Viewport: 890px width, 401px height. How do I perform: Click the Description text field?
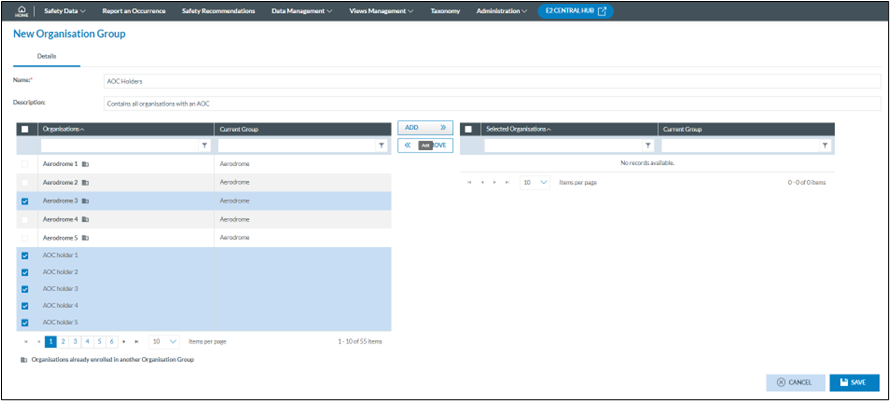coord(490,103)
